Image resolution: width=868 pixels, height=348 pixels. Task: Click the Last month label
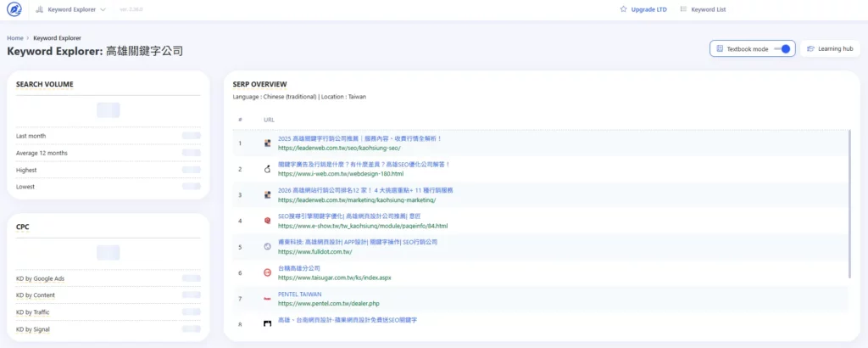(x=31, y=136)
